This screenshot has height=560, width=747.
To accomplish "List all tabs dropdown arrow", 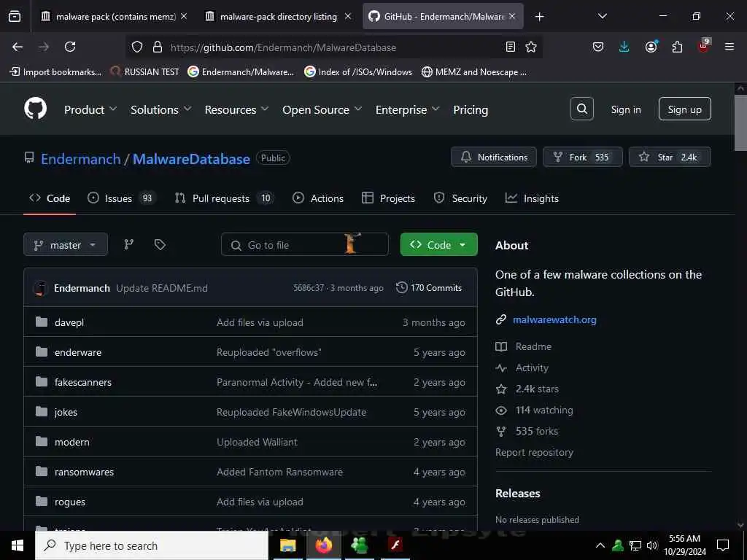I will point(602,16).
